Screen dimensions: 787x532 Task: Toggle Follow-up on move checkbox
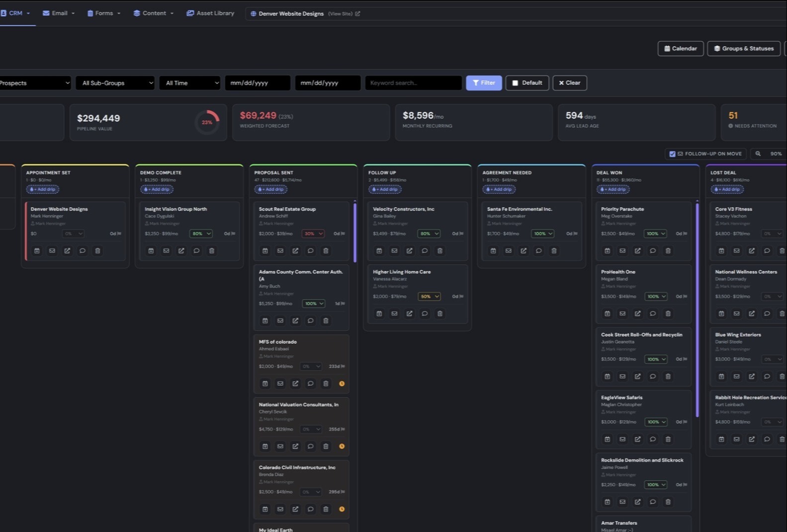(x=673, y=154)
